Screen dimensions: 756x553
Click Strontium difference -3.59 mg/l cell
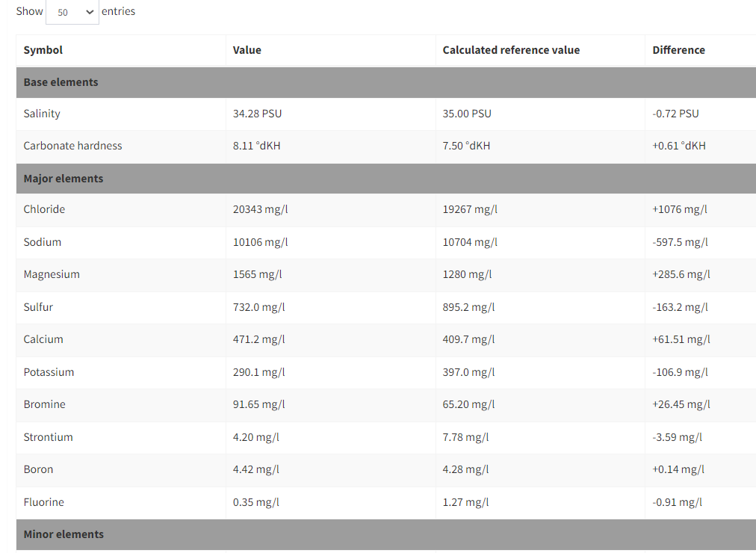pos(677,437)
